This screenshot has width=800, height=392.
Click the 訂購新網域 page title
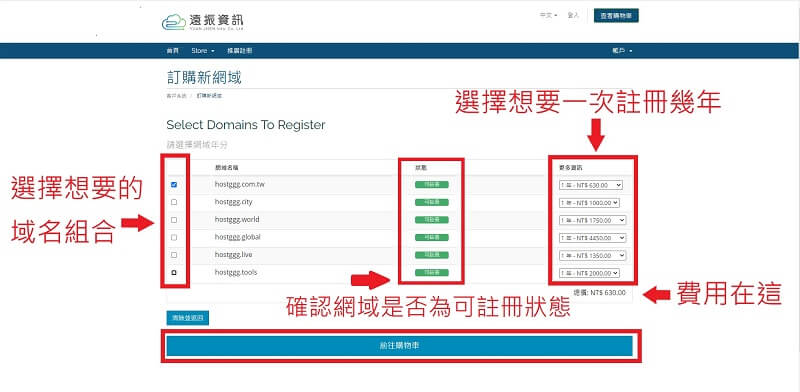[x=204, y=78]
